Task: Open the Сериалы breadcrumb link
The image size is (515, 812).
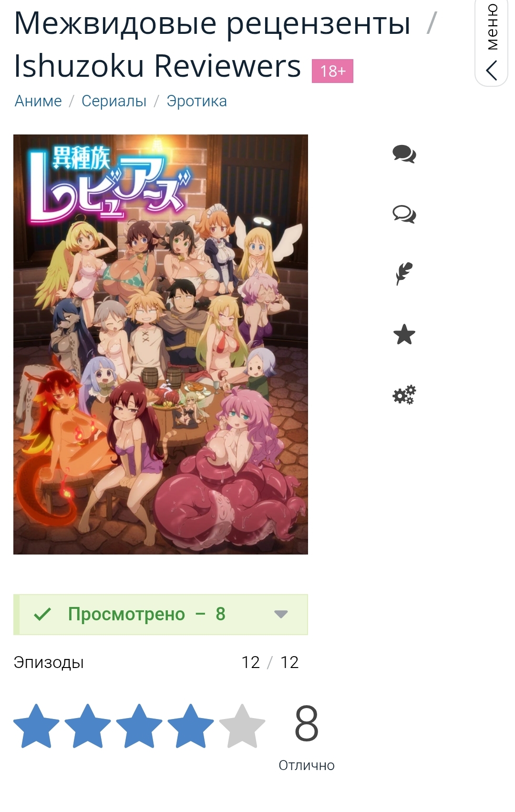Action: coord(114,101)
